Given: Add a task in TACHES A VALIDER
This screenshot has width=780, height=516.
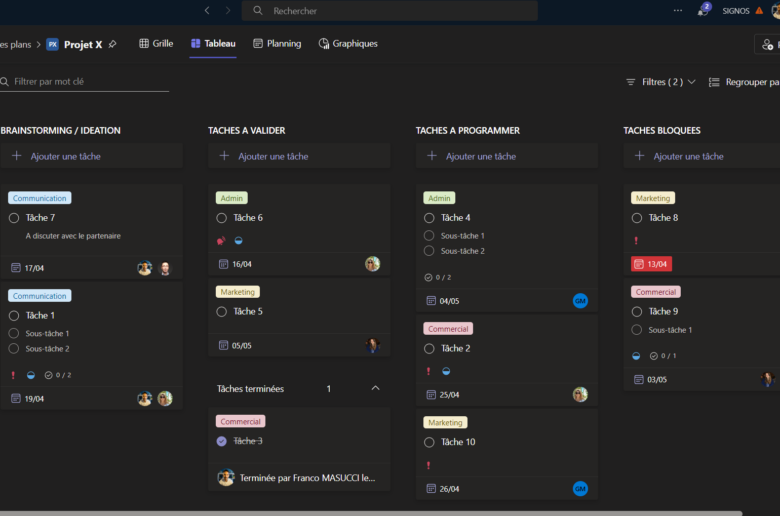Looking at the screenshot, I should coord(298,156).
